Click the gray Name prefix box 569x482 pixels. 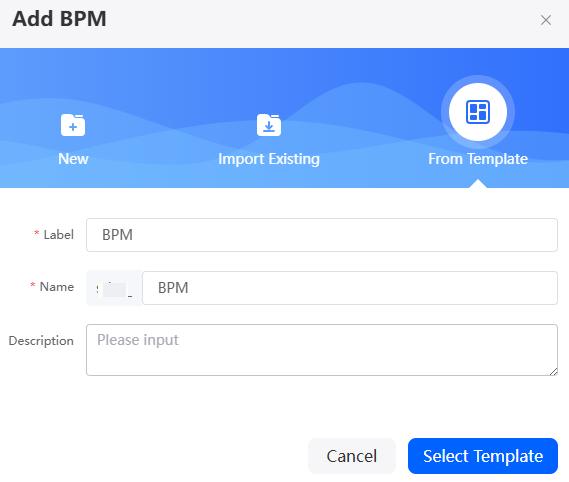(x=114, y=288)
